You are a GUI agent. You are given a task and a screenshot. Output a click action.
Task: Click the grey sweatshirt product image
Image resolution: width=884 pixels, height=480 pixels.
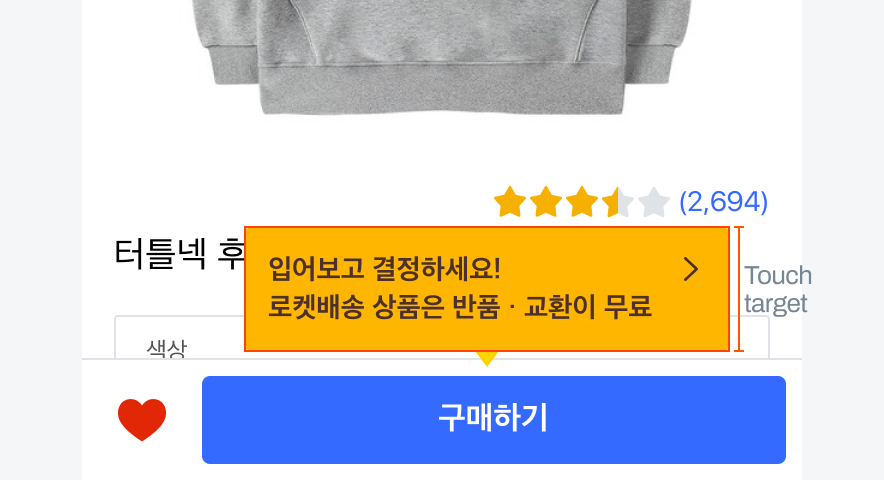click(x=442, y=56)
